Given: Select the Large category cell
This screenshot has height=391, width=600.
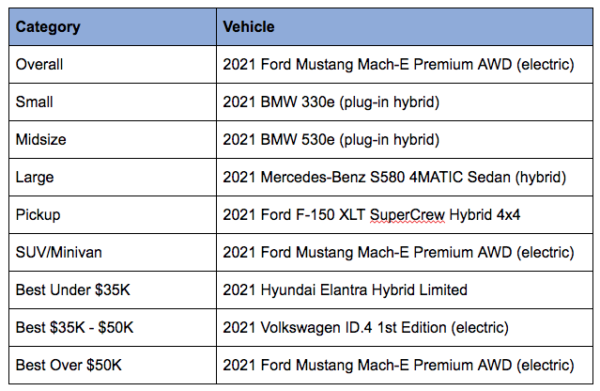Looking at the screenshot, I should pyautogui.click(x=112, y=177).
